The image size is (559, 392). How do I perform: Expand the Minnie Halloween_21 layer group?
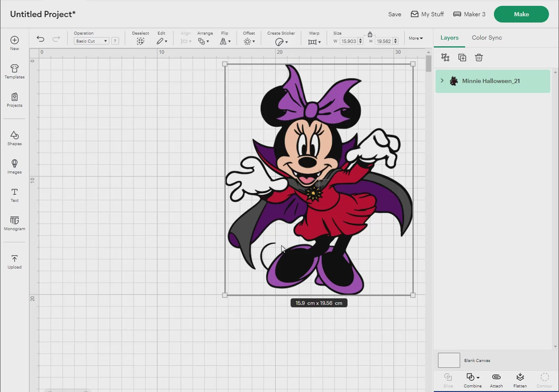click(x=442, y=81)
